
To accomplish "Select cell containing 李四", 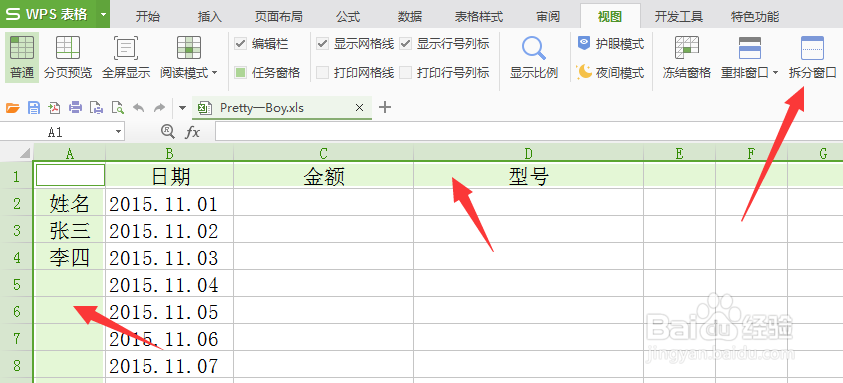I will (x=69, y=257).
